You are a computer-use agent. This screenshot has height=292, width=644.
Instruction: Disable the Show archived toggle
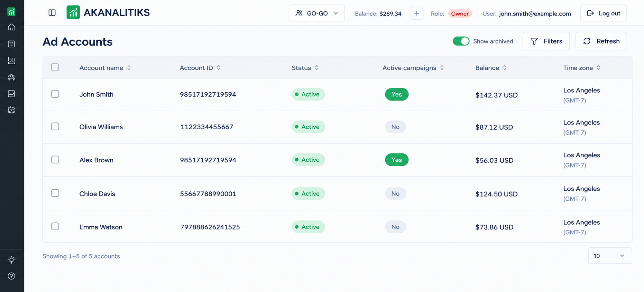tap(461, 41)
